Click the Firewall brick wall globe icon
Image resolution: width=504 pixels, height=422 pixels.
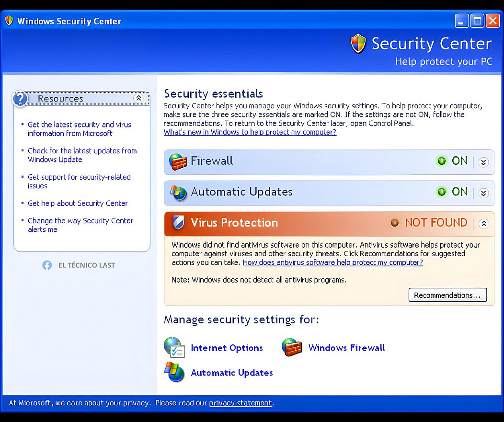(x=178, y=162)
